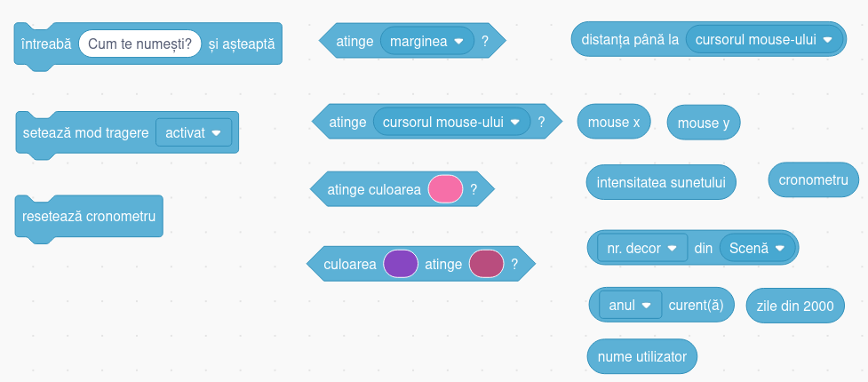Viewport: 868px width, 382px height.
Task: Click the 'setează mod tragere' block label
Action: pos(84,132)
